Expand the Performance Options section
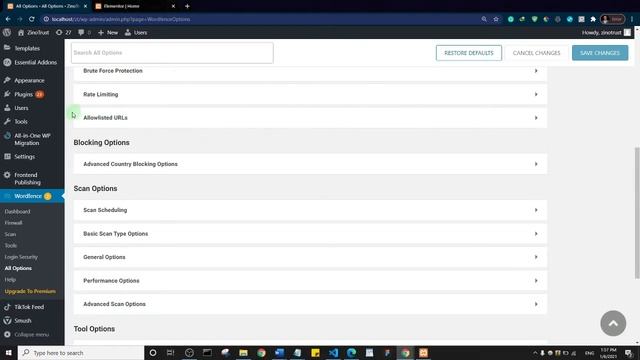640x360 pixels. click(x=310, y=281)
